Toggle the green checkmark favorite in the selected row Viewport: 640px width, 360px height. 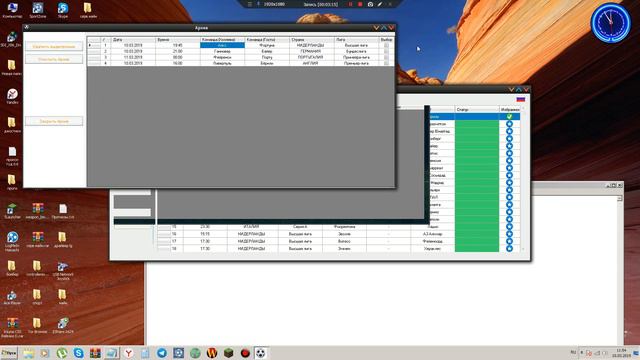509,117
